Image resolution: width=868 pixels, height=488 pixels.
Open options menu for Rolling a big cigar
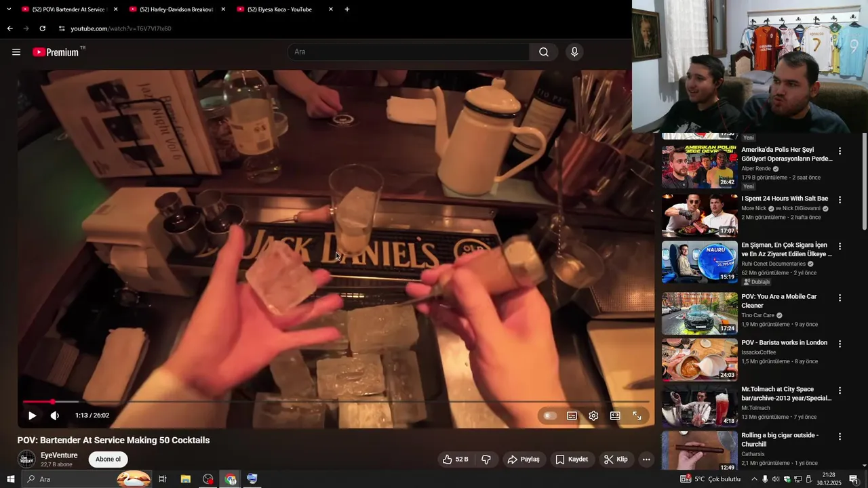coord(840,436)
